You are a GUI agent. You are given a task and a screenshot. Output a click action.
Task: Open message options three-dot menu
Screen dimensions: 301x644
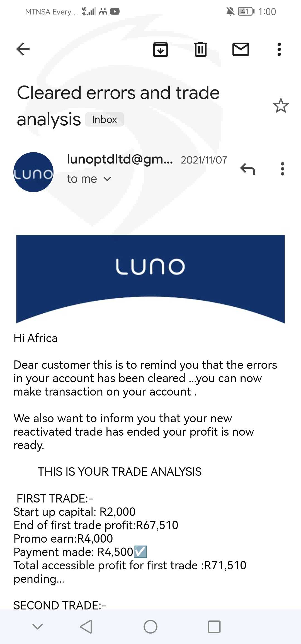283,169
